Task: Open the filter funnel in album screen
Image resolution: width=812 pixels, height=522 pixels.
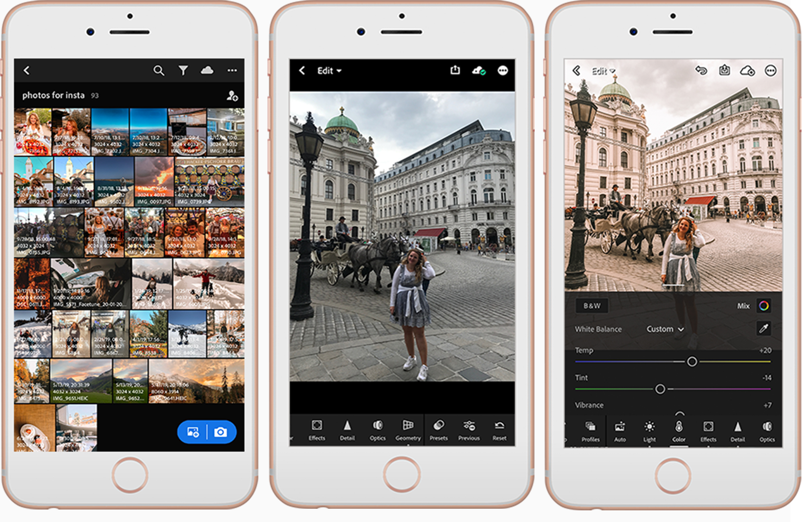Action: pyautogui.click(x=183, y=71)
